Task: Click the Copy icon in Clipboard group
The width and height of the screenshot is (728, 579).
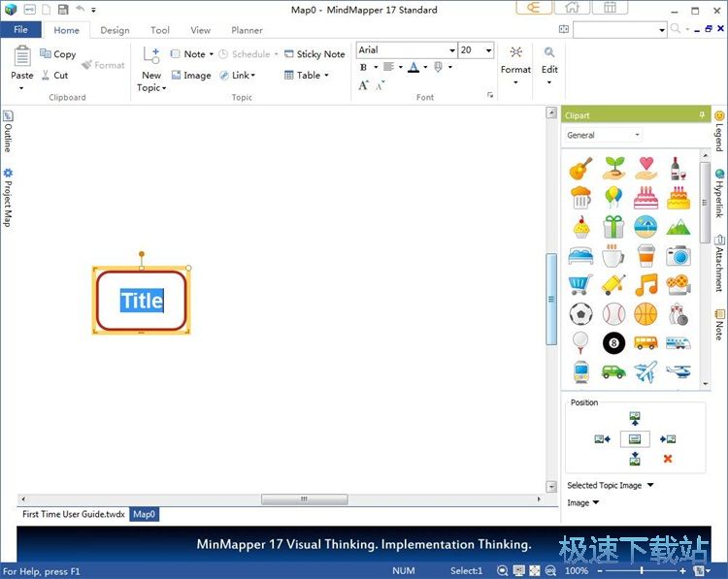Action: pyautogui.click(x=46, y=53)
